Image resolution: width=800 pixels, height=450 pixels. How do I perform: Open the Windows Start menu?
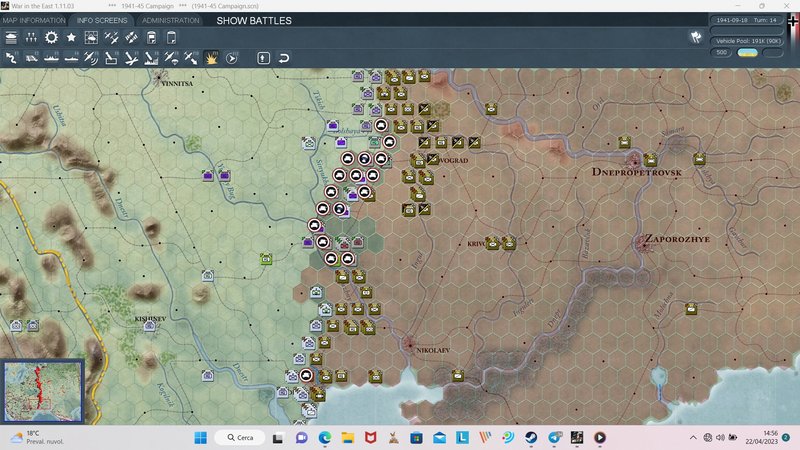click(201, 438)
